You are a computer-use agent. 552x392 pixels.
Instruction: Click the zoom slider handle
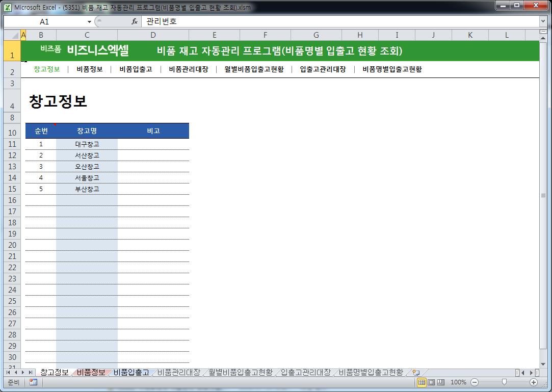504,382
